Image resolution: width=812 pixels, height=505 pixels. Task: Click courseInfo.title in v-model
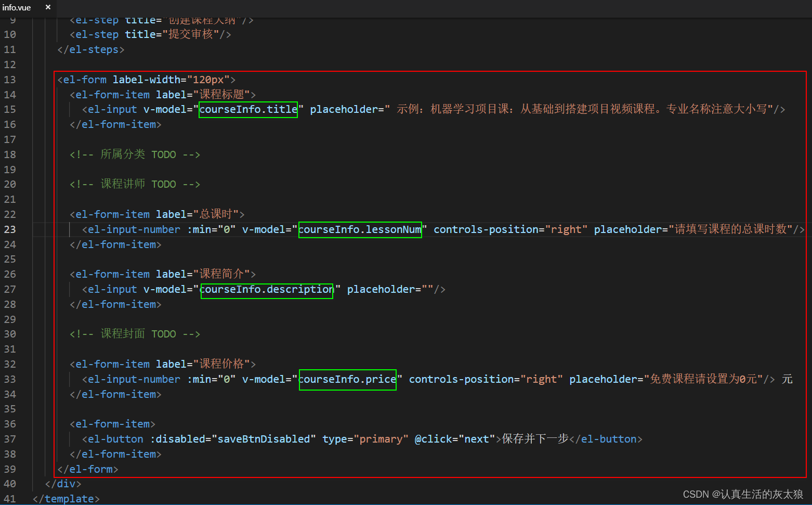click(248, 109)
